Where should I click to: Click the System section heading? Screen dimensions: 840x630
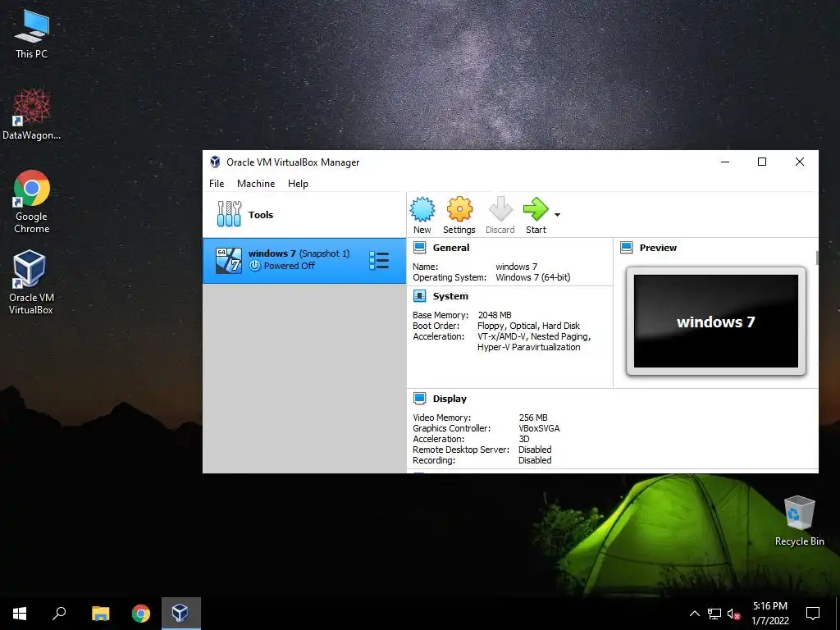(450, 295)
